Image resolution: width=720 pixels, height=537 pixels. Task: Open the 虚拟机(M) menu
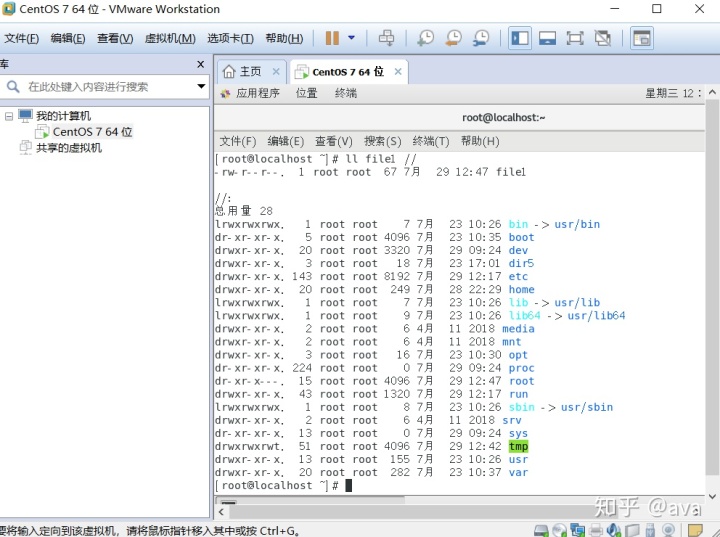tap(170, 38)
